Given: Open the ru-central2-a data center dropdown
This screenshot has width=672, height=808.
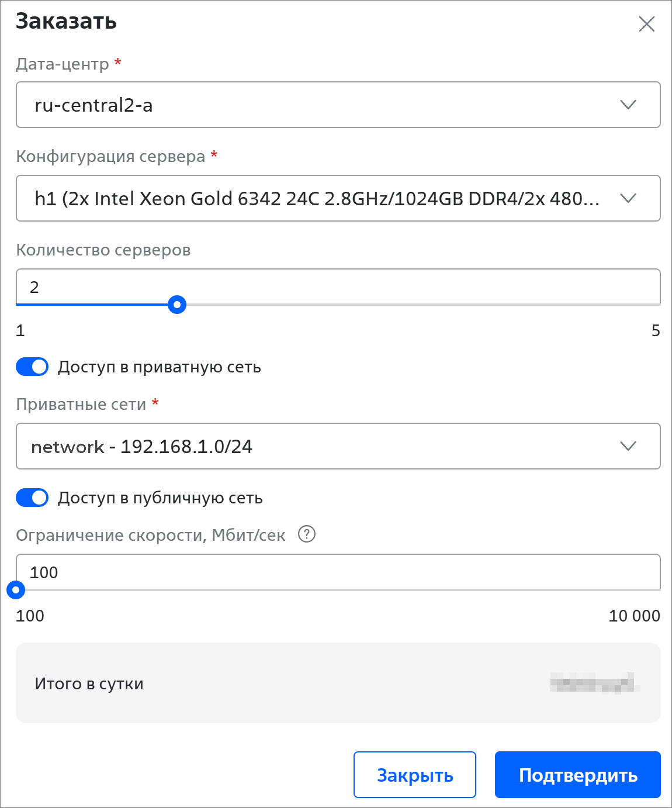Looking at the screenshot, I should (327, 105).
